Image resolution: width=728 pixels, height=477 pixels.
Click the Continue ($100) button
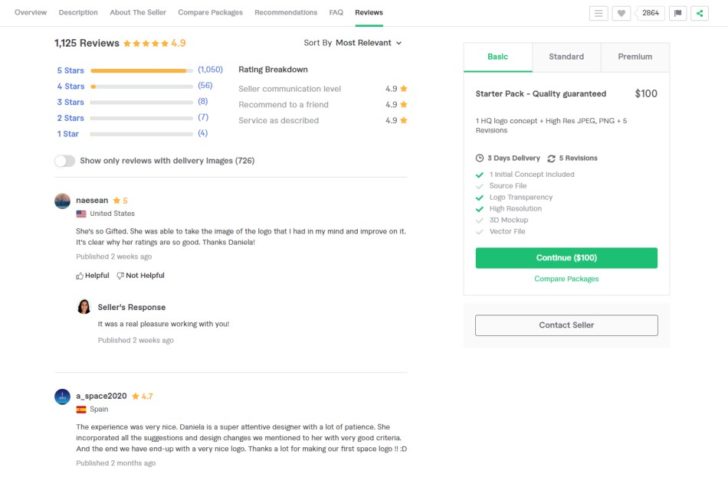pyautogui.click(x=566, y=258)
